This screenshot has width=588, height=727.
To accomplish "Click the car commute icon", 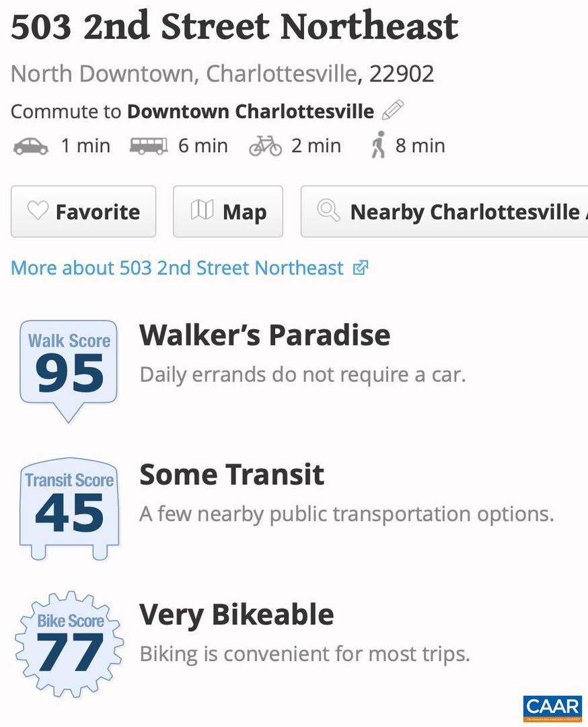I will pyautogui.click(x=31, y=146).
